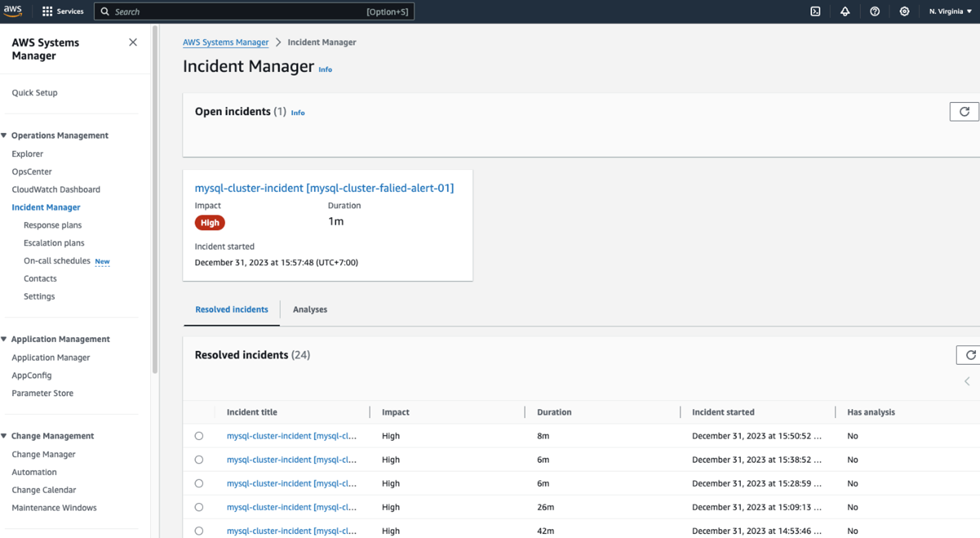Open the mysql-cluster-falied-alert-01 open incident
980x538 pixels.
324,188
